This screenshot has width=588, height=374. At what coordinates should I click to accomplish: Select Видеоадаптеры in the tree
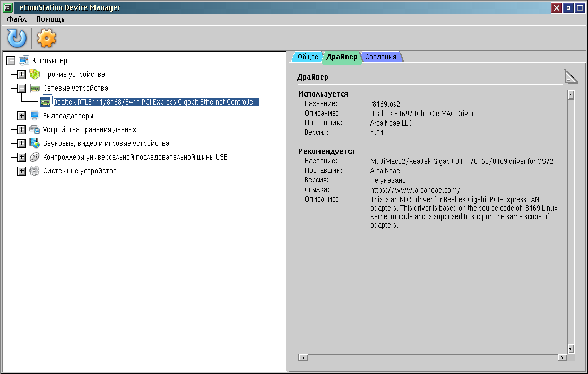pos(68,116)
